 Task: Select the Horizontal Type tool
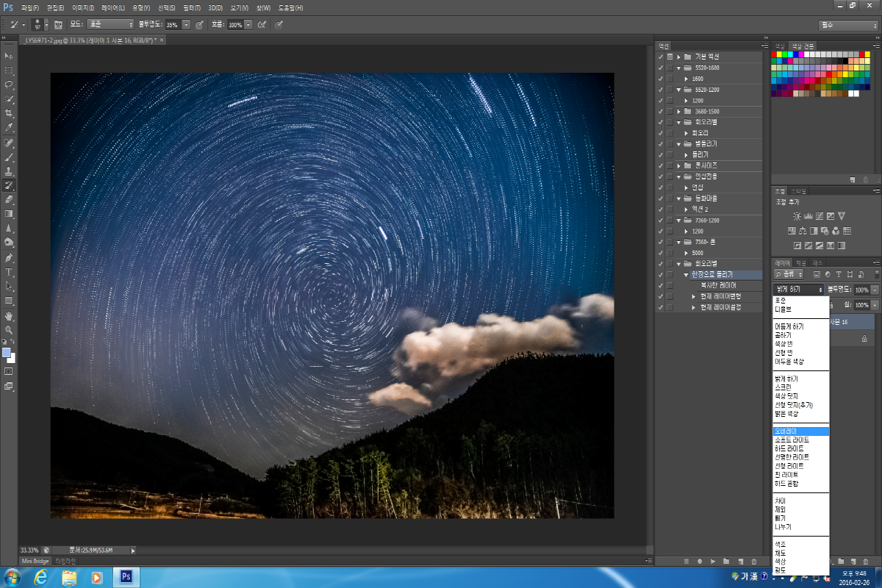(x=9, y=272)
